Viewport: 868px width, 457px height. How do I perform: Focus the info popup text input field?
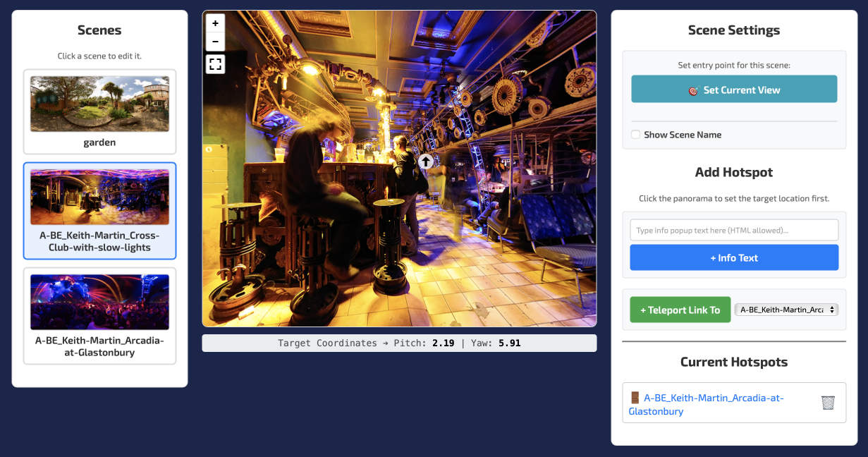pyautogui.click(x=733, y=230)
